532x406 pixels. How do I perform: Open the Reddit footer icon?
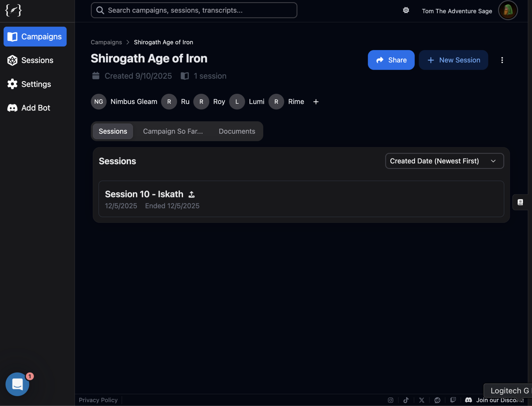coord(437,400)
